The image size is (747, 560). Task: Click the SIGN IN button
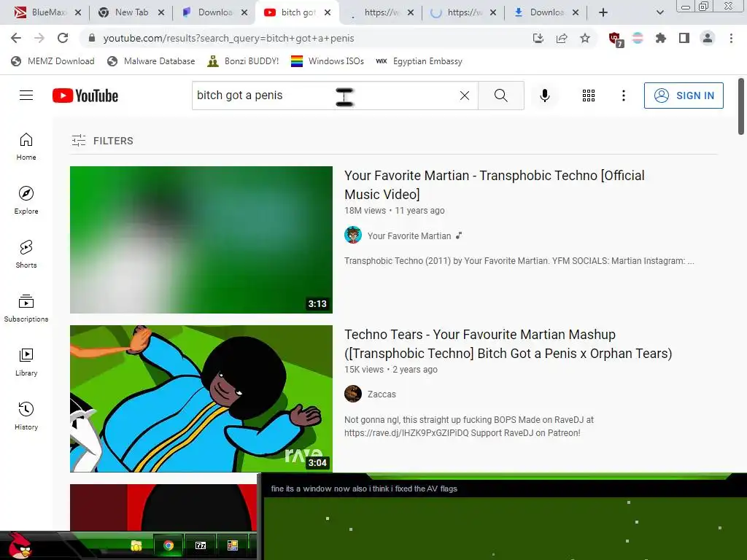[x=684, y=96]
